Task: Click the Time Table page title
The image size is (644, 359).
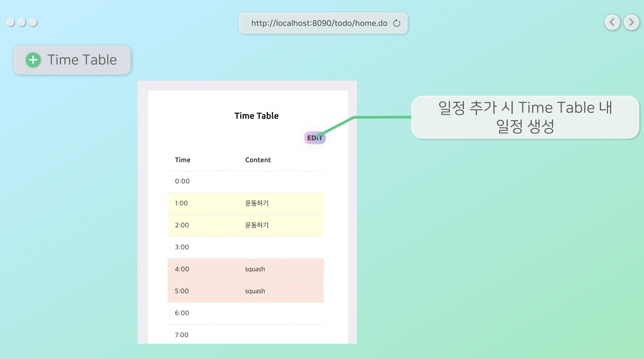Action: (257, 116)
